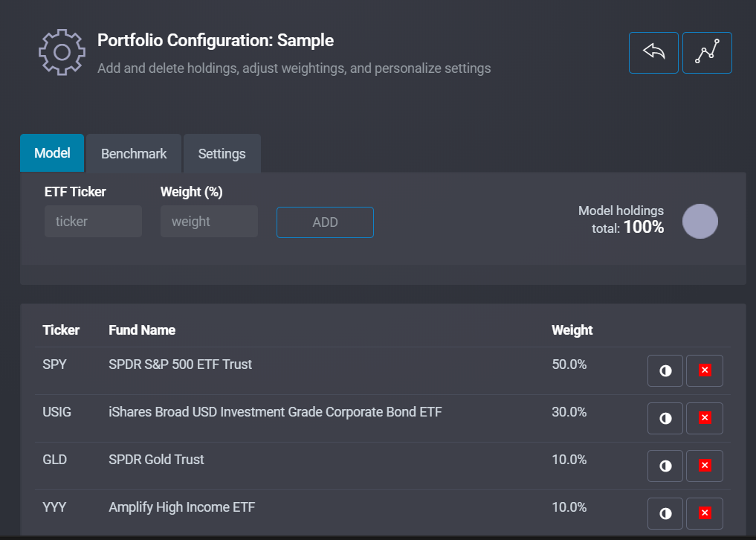This screenshot has height=540, width=756.
Task: Open the Settings tab
Action: click(222, 154)
